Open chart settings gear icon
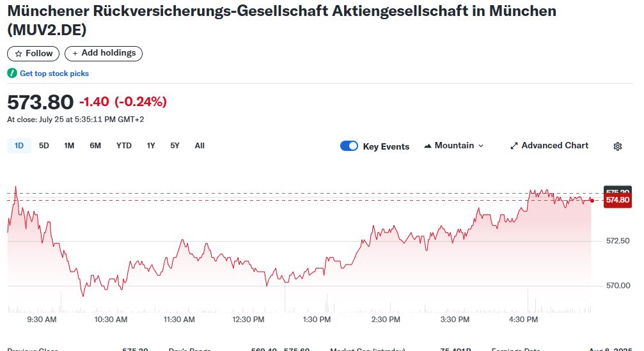 point(617,146)
